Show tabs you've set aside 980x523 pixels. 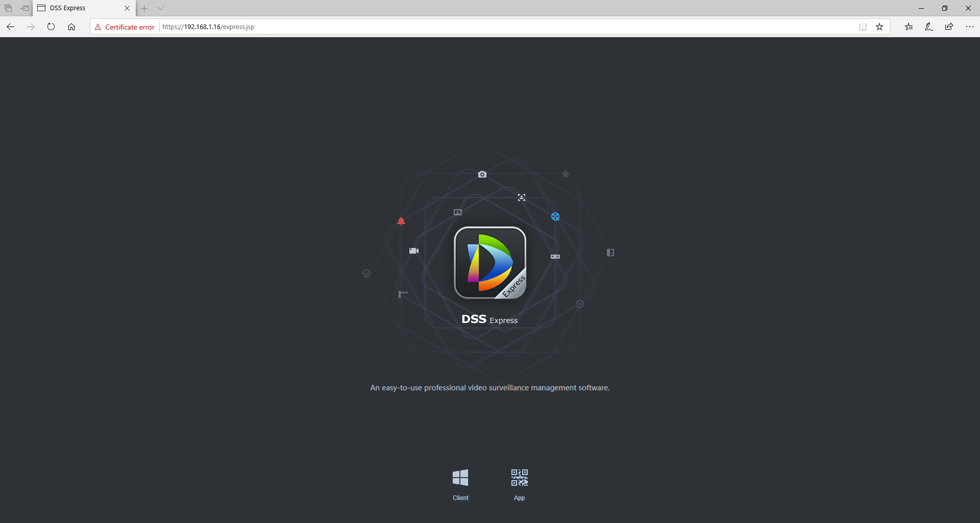pyautogui.click(x=8, y=8)
